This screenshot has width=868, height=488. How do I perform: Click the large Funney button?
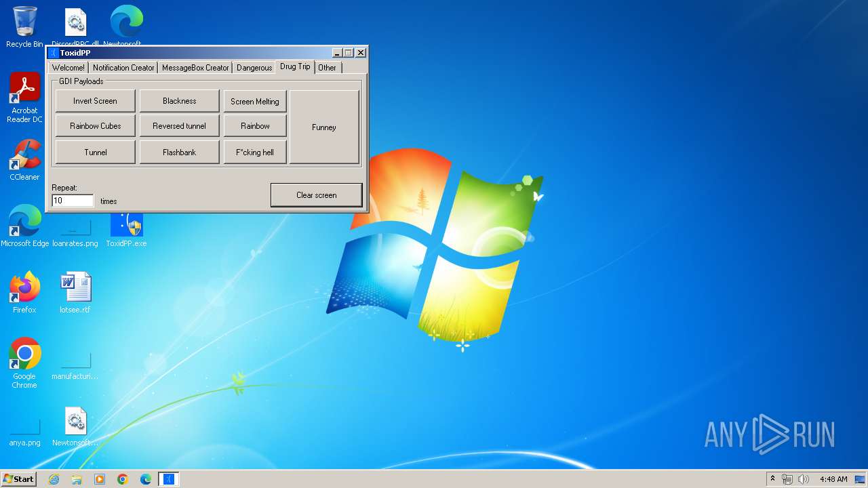click(x=324, y=127)
